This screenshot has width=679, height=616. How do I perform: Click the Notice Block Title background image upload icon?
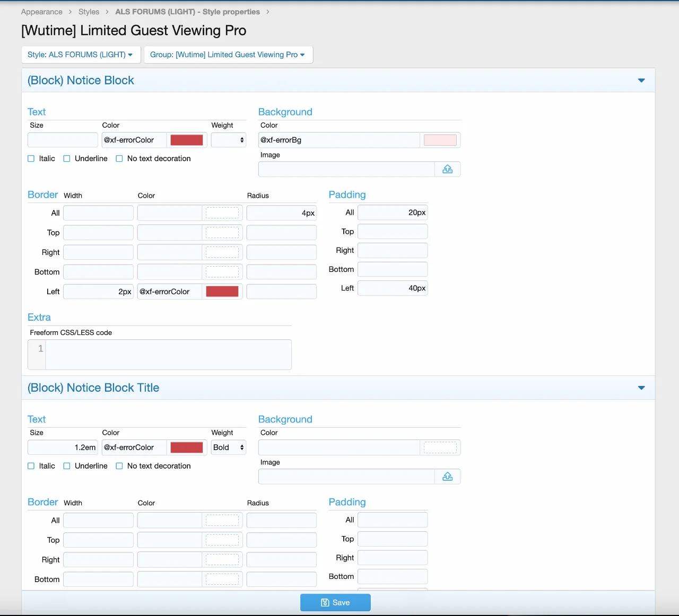click(x=447, y=477)
